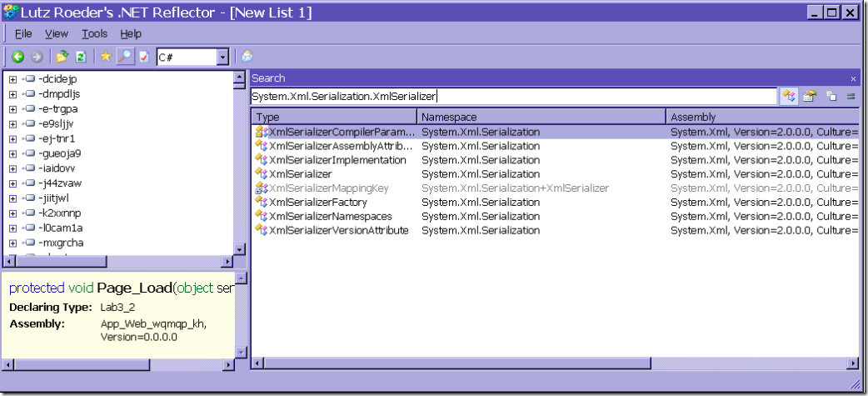Click the checkmark document toolbar icon
The width and height of the screenshot is (868, 396).
144,57
